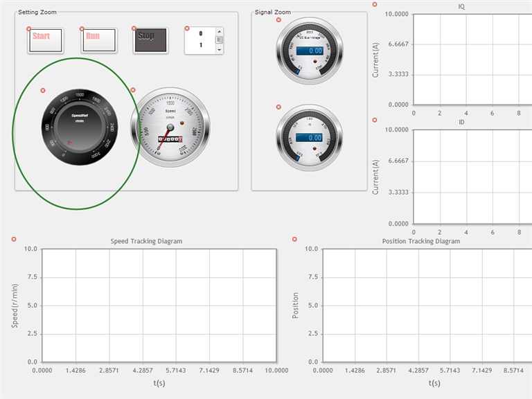Screen dimensions: 532x399
Task: Remove the ID chart via its red X
Action: [x=375, y=120]
